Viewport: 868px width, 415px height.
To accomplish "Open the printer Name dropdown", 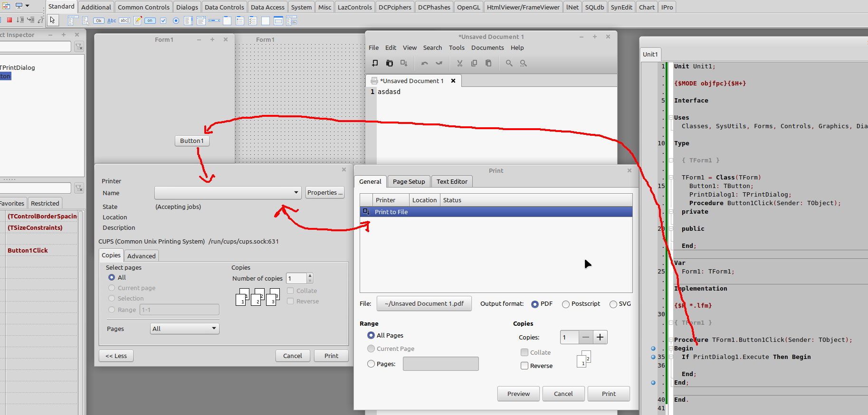I will [296, 193].
